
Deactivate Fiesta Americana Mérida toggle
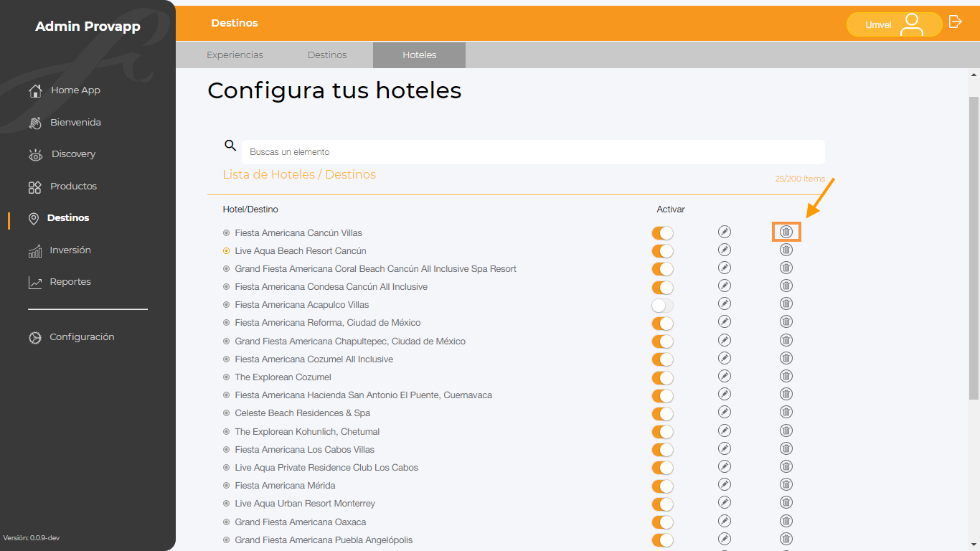(x=662, y=486)
